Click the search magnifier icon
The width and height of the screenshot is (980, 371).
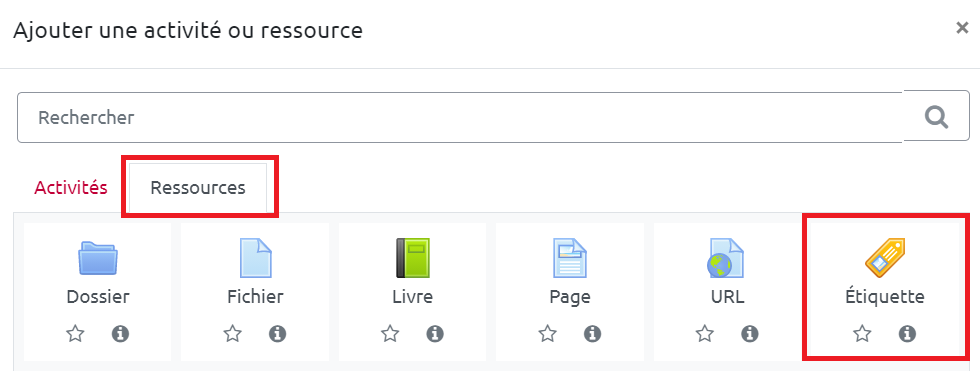pos(936,117)
